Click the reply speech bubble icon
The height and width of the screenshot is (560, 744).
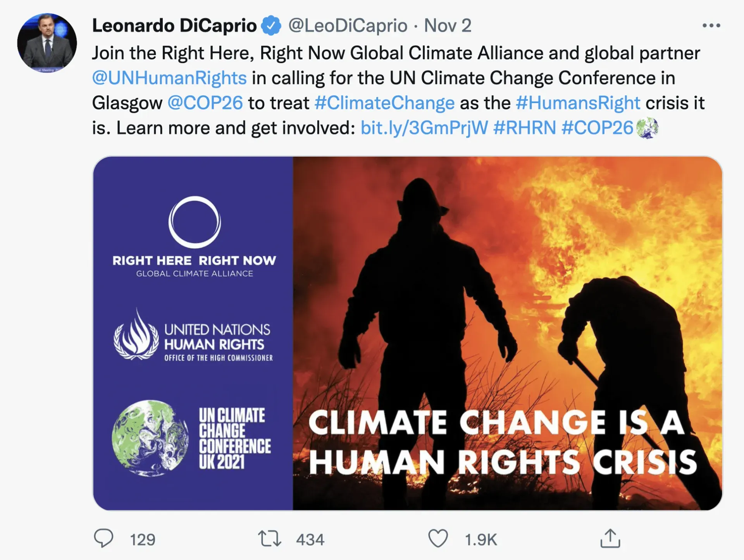(x=103, y=538)
